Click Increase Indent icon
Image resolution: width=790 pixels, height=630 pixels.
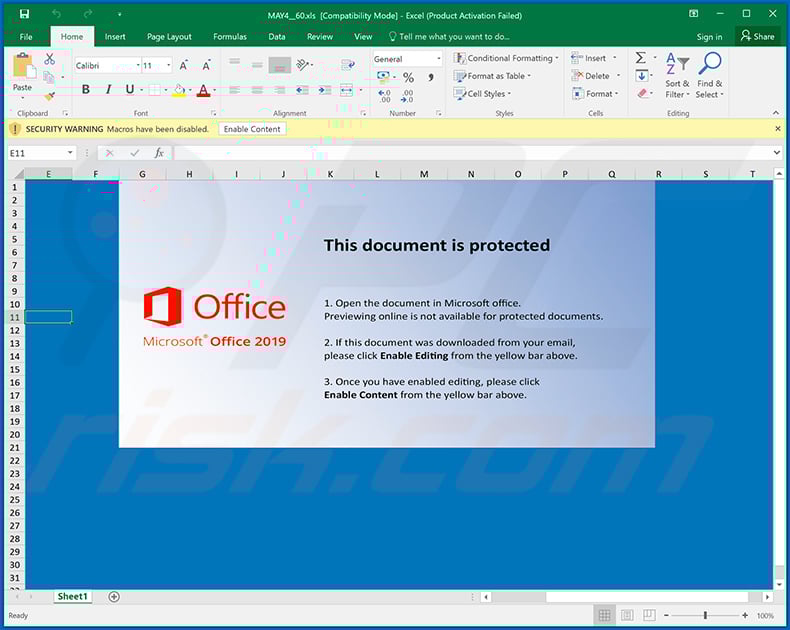coord(324,90)
